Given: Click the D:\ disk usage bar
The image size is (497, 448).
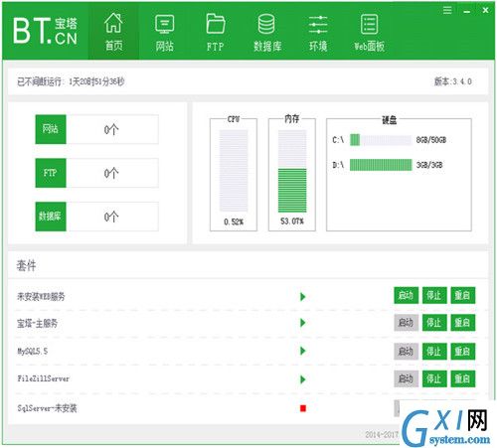Looking at the screenshot, I should point(381,165).
